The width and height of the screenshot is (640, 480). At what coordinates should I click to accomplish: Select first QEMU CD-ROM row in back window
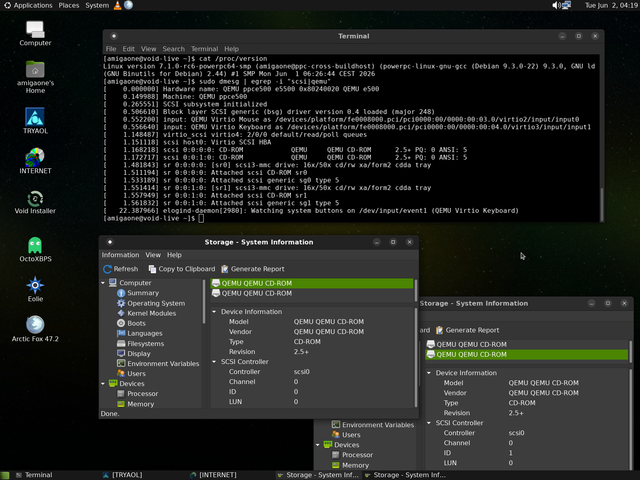527,344
